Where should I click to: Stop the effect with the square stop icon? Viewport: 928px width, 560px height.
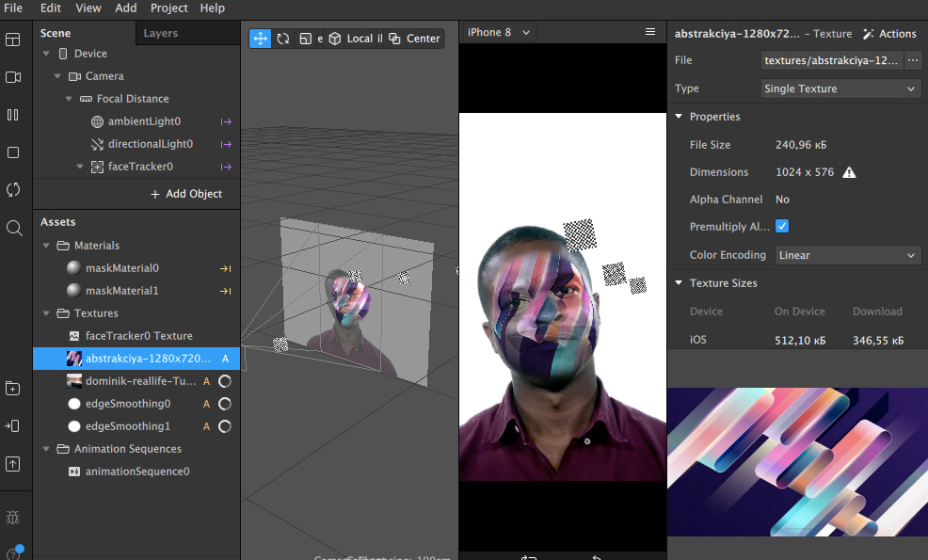point(13,152)
